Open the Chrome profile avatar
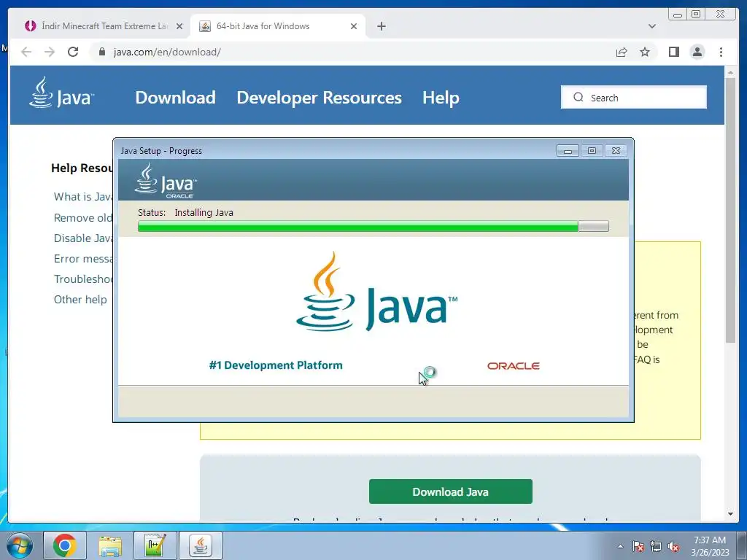This screenshot has width=747, height=560. tap(697, 52)
